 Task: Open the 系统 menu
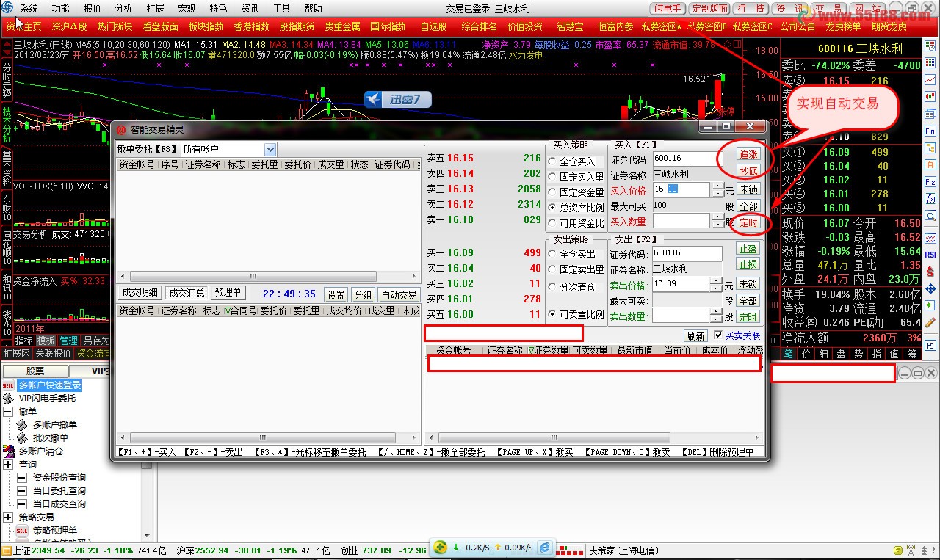tap(29, 9)
